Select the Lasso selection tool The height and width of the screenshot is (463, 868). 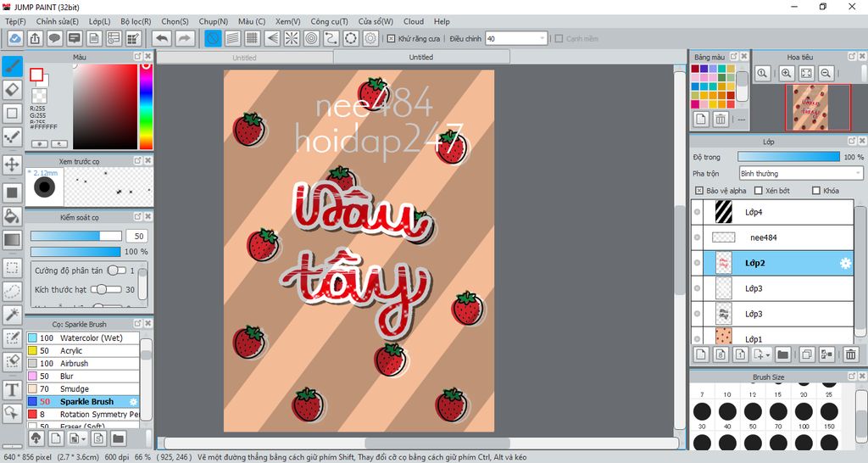(x=12, y=292)
